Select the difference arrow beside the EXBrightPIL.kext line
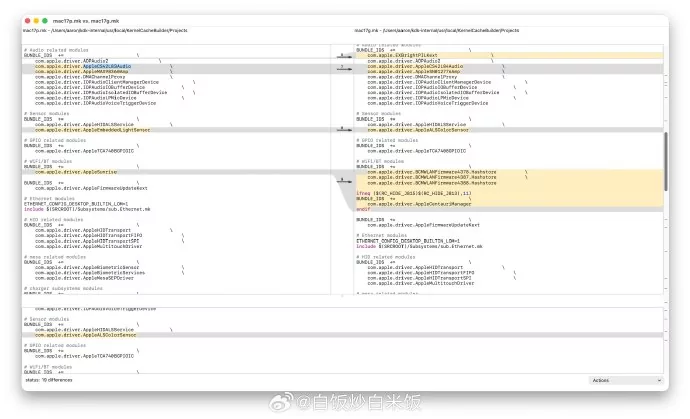Image resolution: width=690 pixels, height=419 pixels. coord(342,56)
